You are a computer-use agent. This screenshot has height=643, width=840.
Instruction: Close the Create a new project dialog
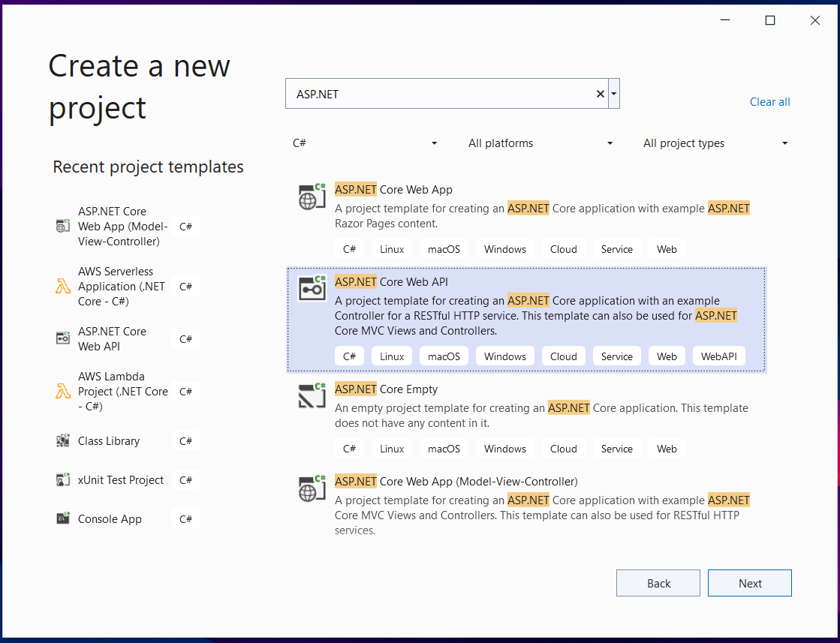[x=814, y=20]
